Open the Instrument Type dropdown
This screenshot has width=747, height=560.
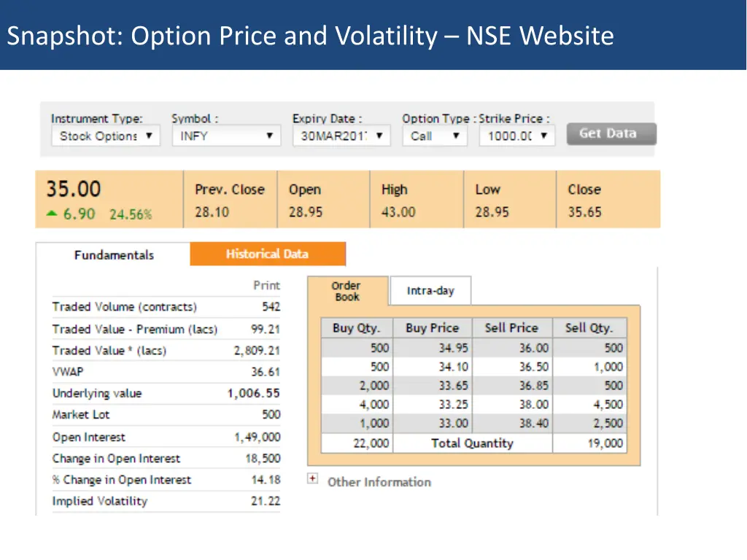pyautogui.click(x=105, y=136)
